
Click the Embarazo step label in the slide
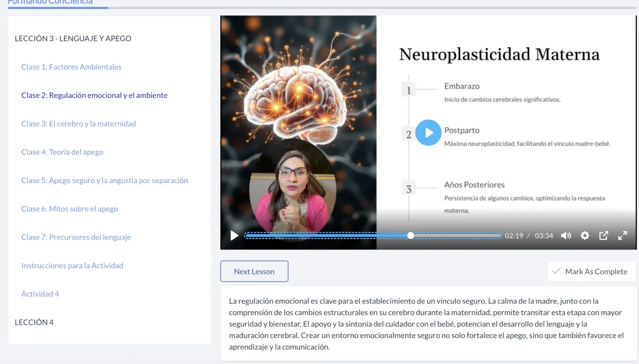462,86
